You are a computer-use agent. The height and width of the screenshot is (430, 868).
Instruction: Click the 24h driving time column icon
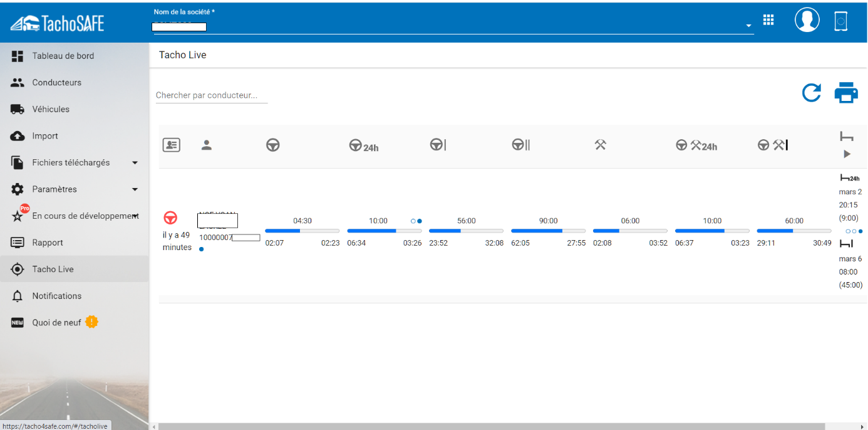(x=364, y=145)
